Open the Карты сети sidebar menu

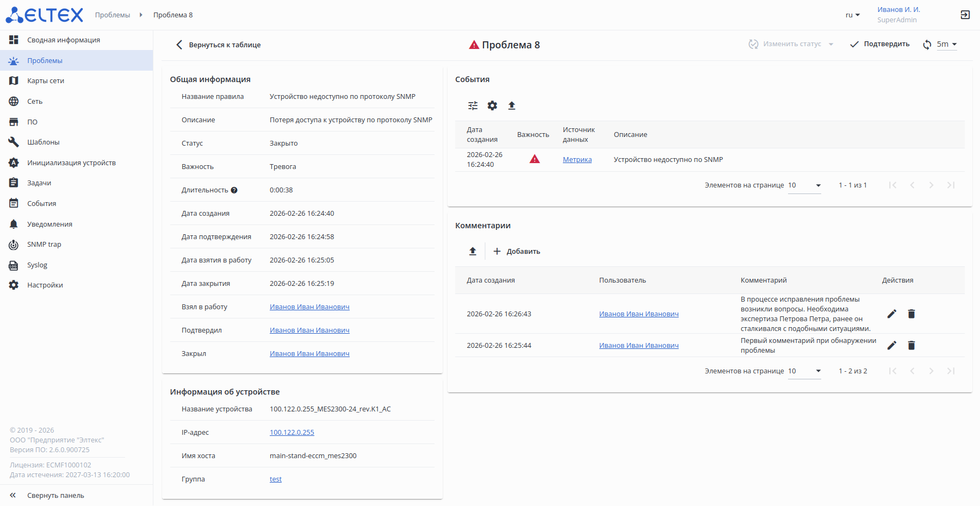[46, 81]
